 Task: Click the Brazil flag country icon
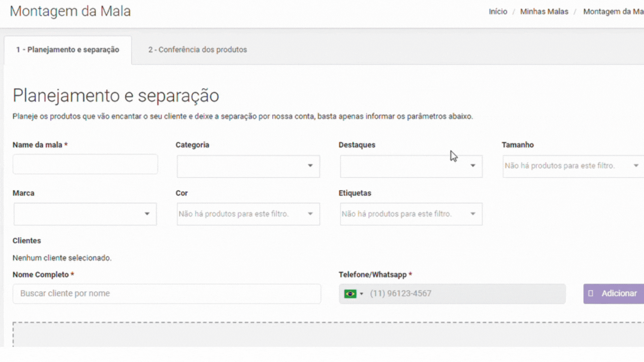[x=350, y=294]
